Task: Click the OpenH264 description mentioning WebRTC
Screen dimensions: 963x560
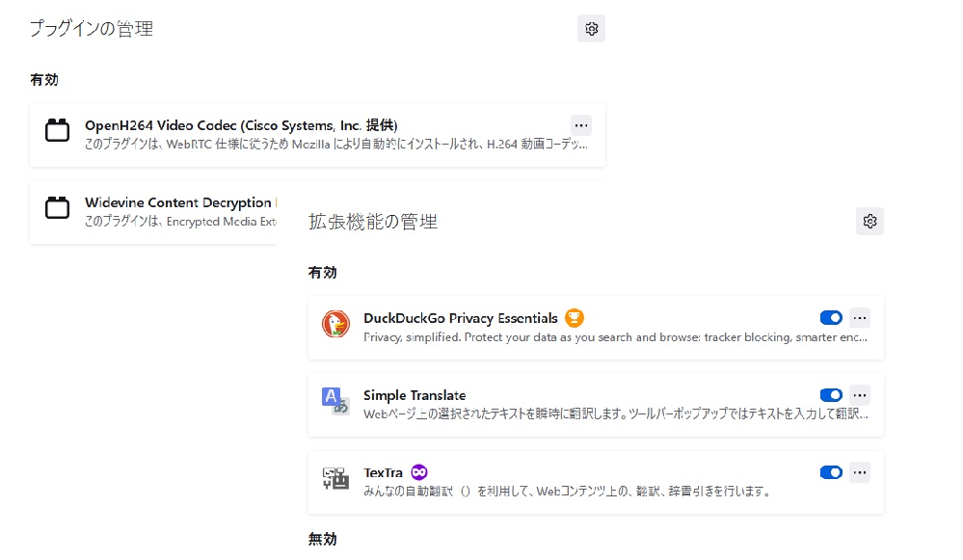Action: (x=336, y=145)
